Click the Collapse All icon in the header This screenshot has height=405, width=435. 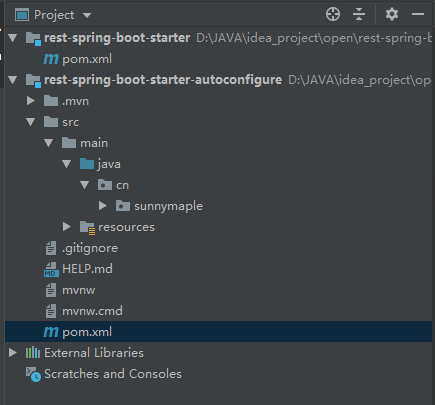coord(359,14)
